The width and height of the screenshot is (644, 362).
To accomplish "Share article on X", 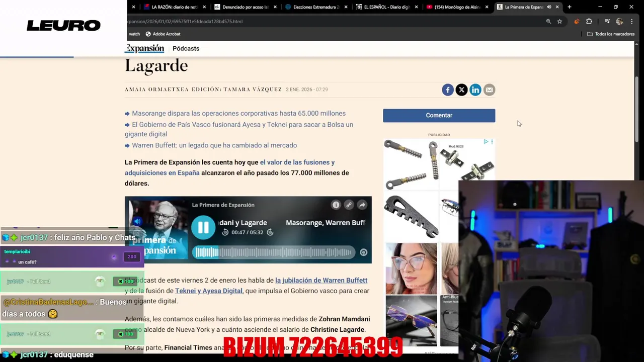I will click(x=461, y=90).
